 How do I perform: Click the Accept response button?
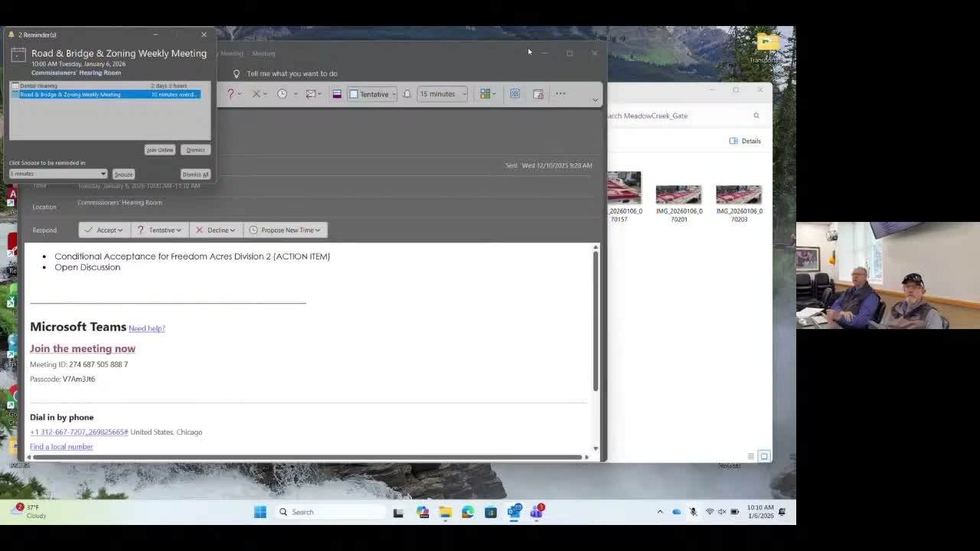click(104, 230)
